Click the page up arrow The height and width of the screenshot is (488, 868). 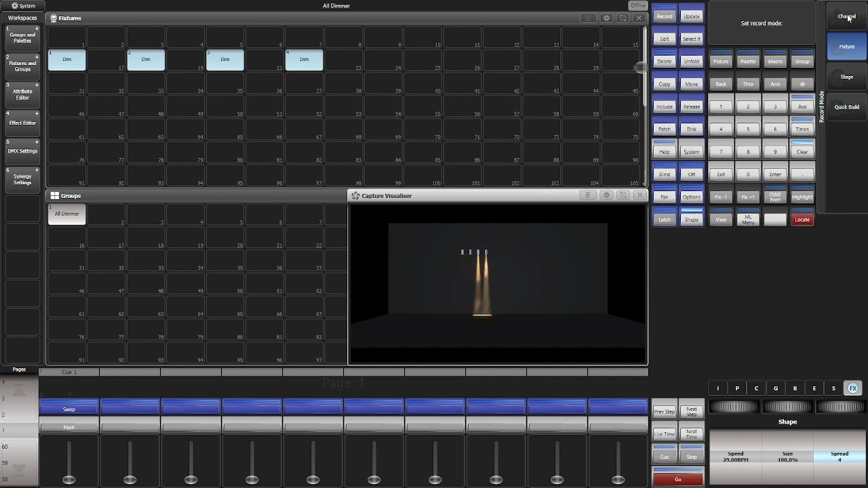pos(19,390)
